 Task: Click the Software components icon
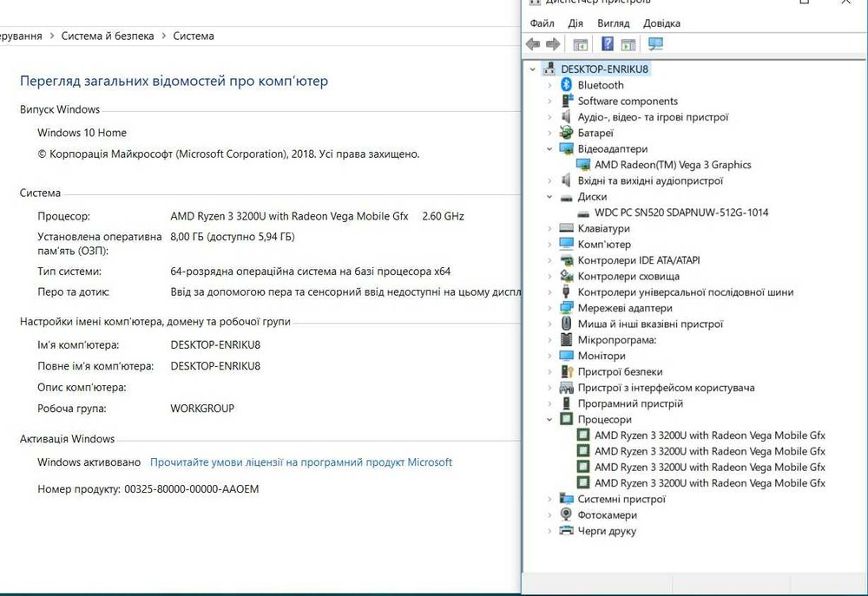point(567,101)
